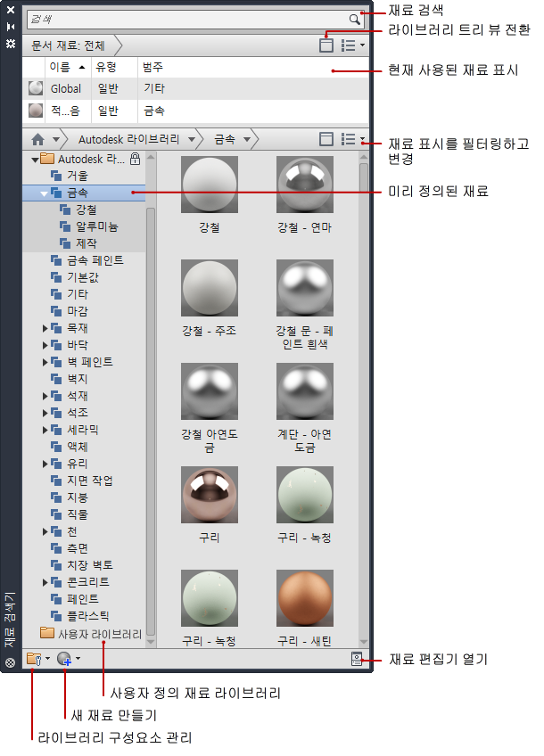The height and width of the screenshot is (756, 544).
Task: Select the 지면 작업 category
Action: pyautogui.click(x=90, y=481)
